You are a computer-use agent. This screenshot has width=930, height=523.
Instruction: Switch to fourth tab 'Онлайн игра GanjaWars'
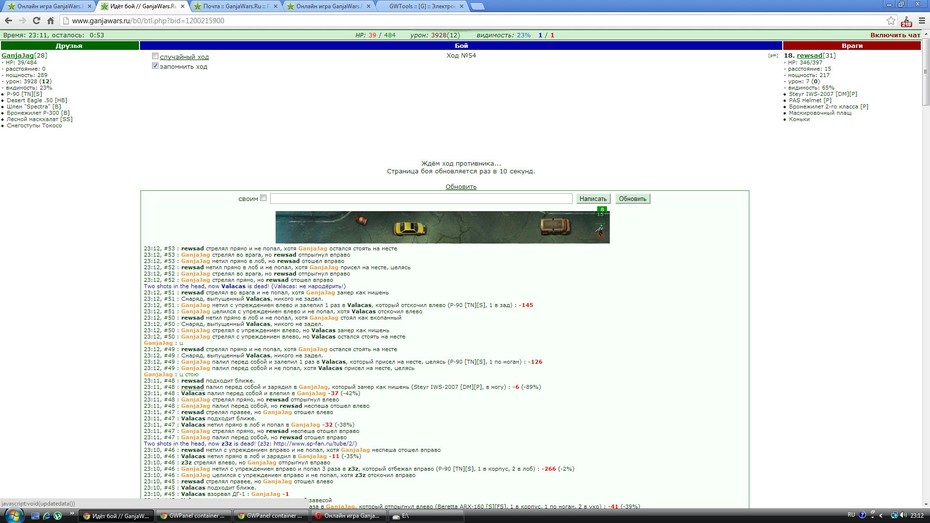[328, 6]
